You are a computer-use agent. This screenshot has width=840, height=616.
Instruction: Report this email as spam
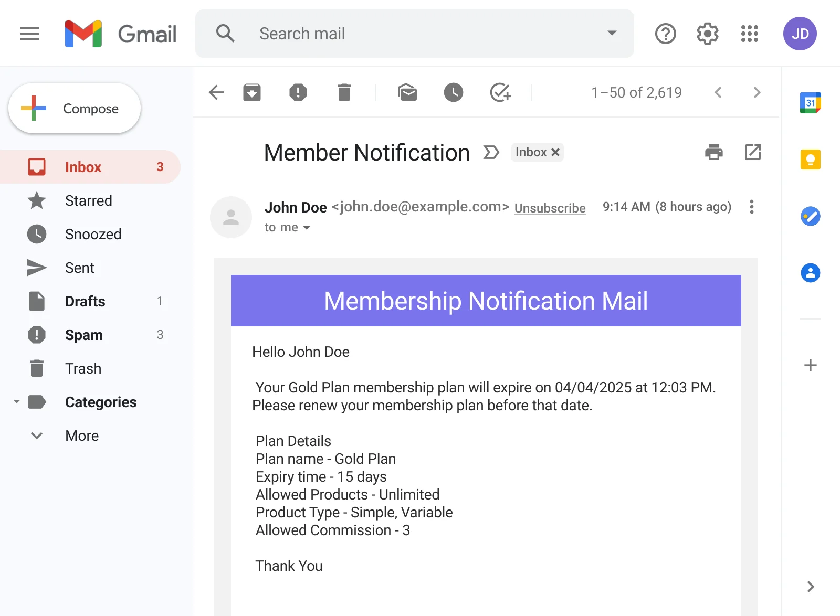(298, 92)
